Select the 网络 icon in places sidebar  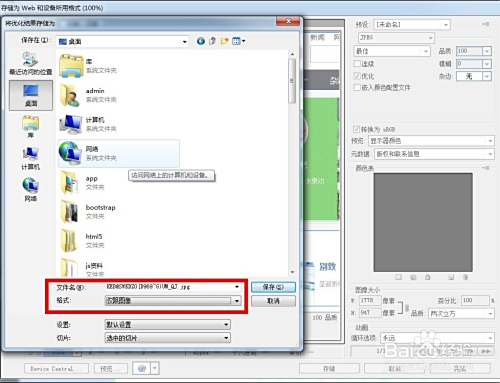31,190
